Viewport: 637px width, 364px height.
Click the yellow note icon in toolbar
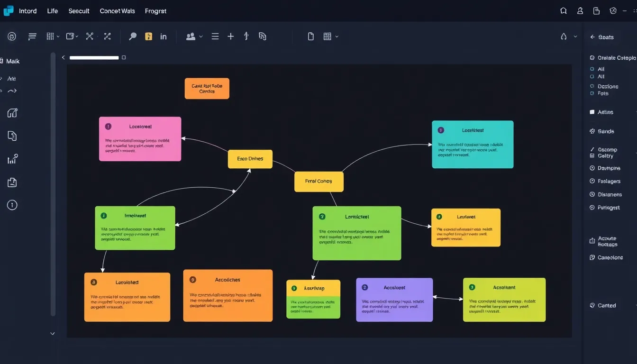click(x=148, y=36)
